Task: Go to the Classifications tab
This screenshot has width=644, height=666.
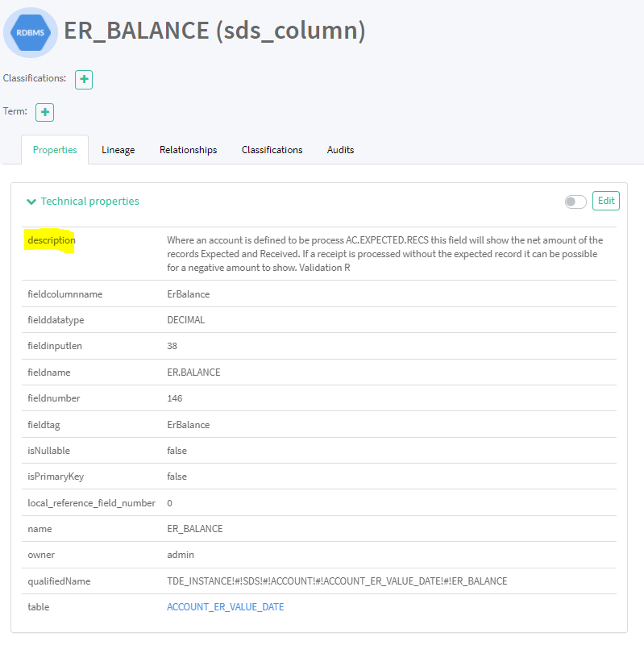Action: [x=272, y=150]
